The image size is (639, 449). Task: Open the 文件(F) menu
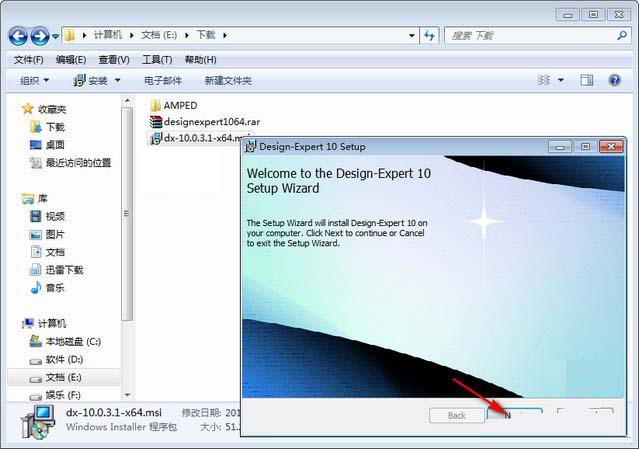[x=29, y=60]
